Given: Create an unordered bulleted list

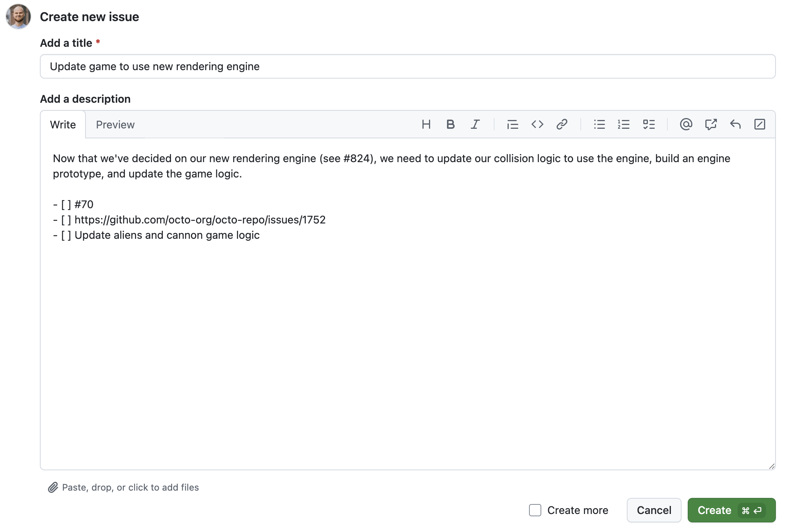Looking at the screenshot, I should pos(599,124).
